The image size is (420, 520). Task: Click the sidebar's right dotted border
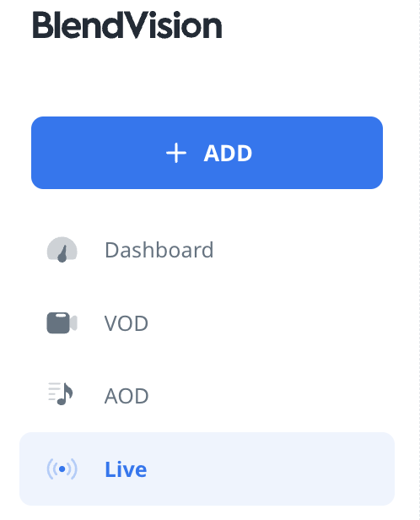coord(418,260)
